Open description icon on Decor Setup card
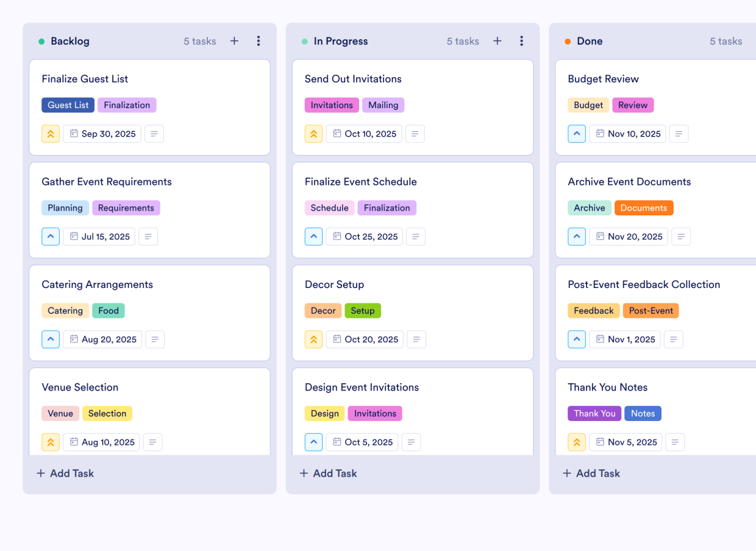The image size is (756, 551). 416,339
